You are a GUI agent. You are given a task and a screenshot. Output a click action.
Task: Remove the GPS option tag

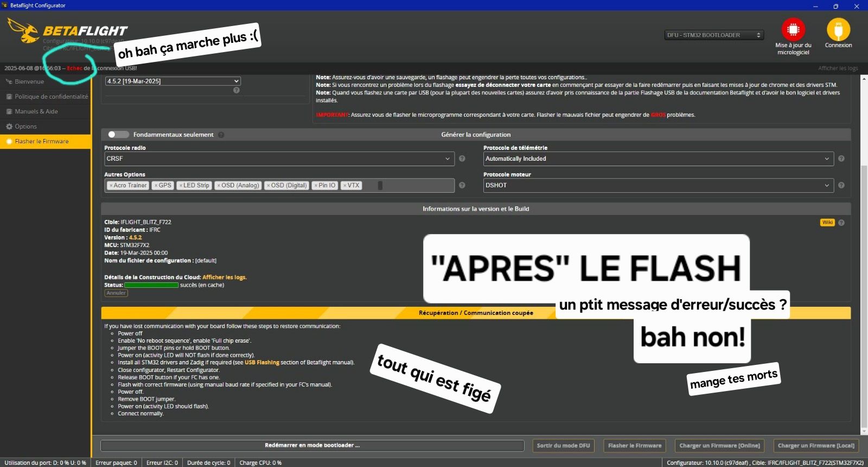(156, 186)
